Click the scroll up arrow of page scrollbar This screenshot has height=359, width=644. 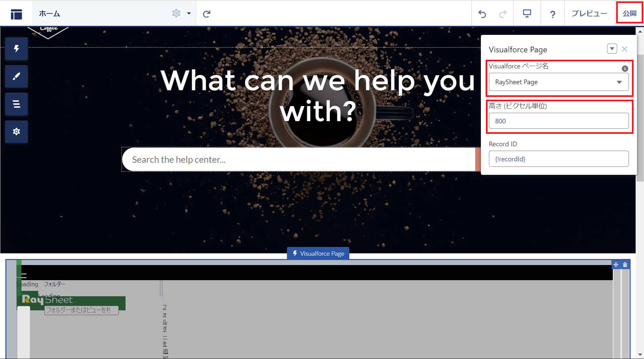(640, 32)
